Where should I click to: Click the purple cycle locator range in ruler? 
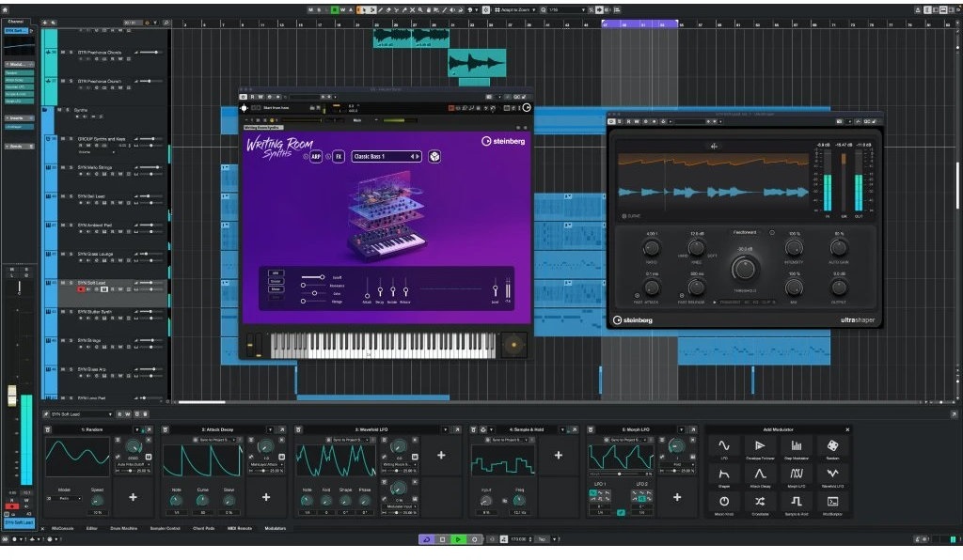coord(639,23)
